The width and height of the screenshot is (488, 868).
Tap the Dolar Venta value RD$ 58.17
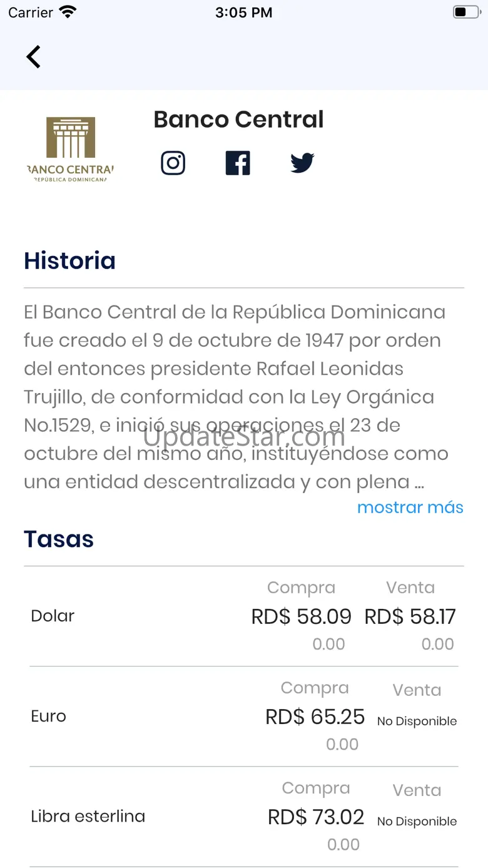410,616
